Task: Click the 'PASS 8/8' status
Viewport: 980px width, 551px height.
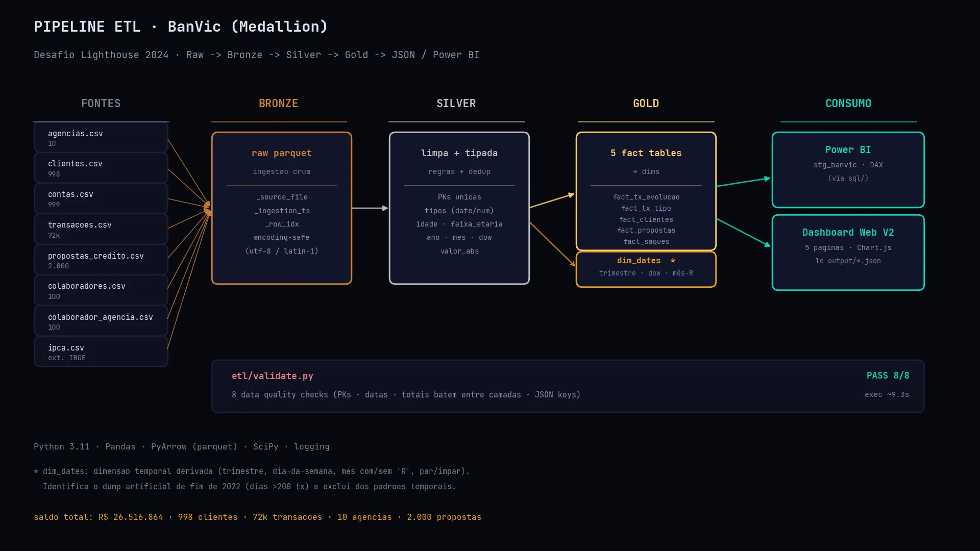Action: 888,375
